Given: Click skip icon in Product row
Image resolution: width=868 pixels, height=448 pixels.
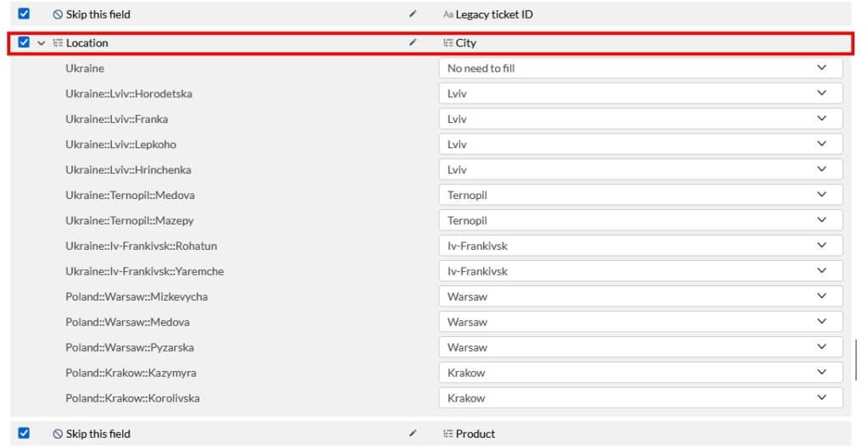Looking at the screenshot, I should 58,434.
